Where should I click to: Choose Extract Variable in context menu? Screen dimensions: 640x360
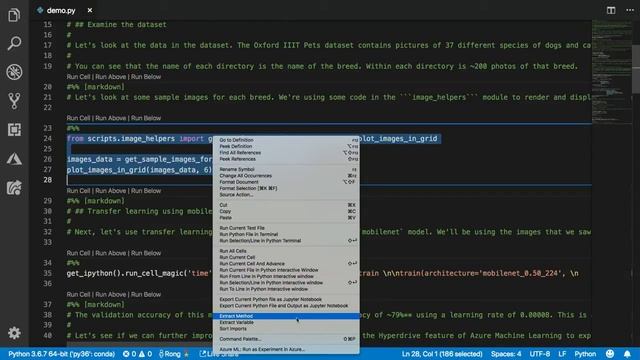click(286, 322)
